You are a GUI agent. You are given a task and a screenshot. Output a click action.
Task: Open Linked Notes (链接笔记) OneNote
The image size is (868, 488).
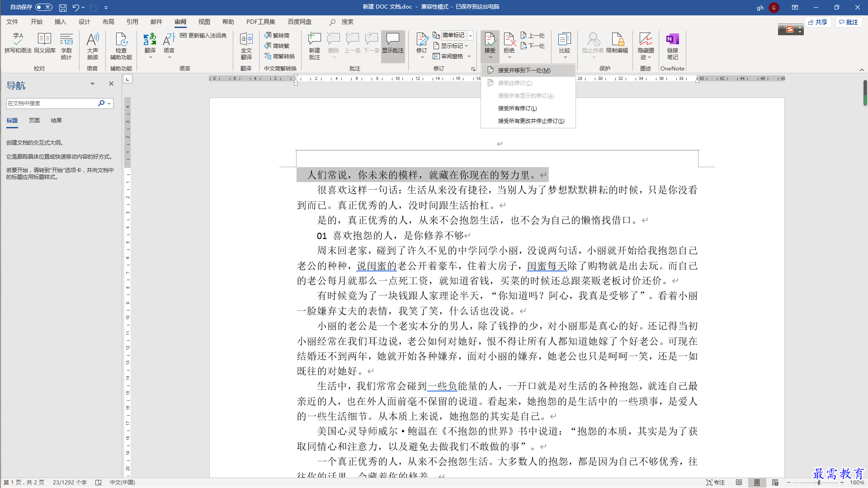pos(673,46)
